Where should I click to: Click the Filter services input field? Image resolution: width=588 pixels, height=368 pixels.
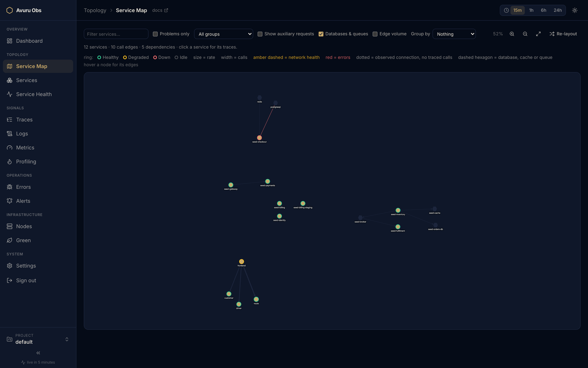(116, 34)
